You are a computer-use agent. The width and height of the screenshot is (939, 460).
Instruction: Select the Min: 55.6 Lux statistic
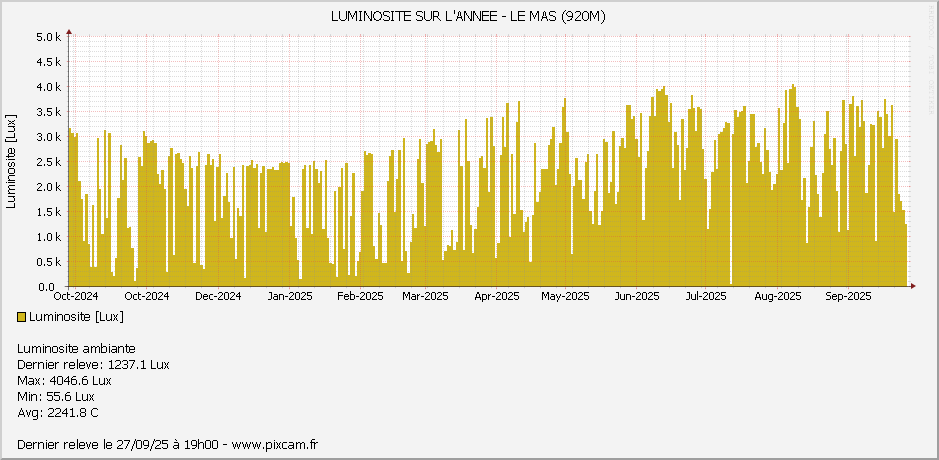point(56,396)
